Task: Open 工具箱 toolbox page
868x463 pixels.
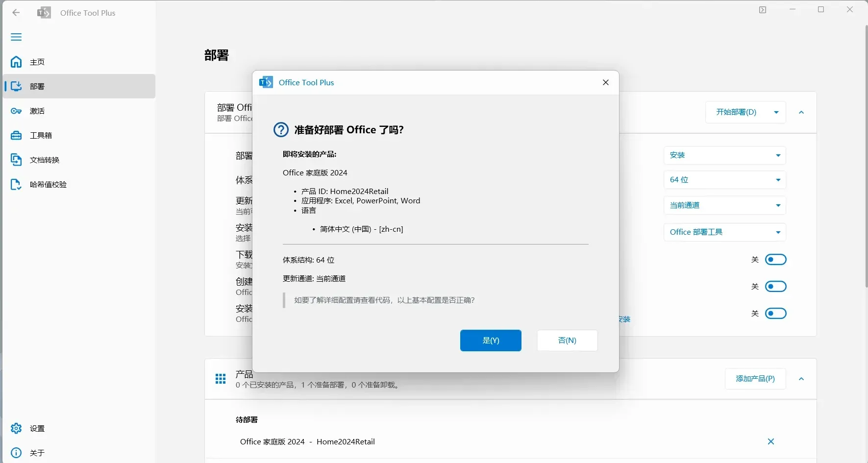Action: pos(79,135)
